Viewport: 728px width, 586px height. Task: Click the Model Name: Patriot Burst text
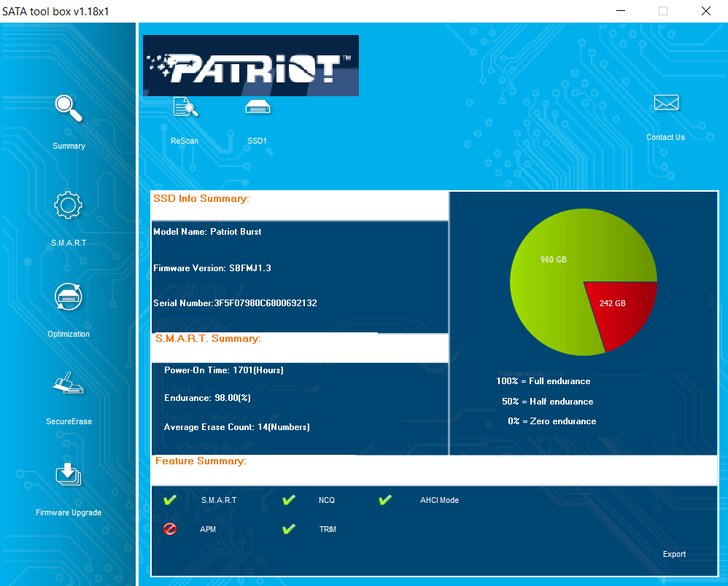pos(207,232)
